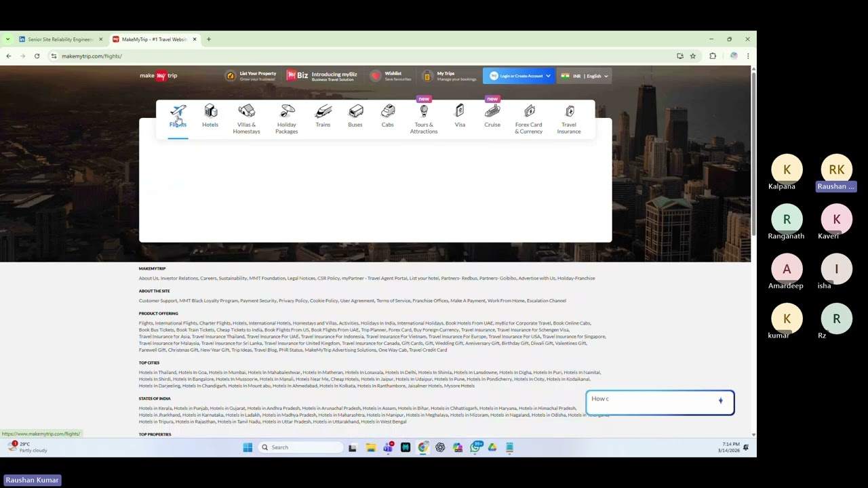Open the Cruise ship icon
Image resolution: width=868 pixels, height=488 pixels.
pyautogui.click(x=492, y=111)
